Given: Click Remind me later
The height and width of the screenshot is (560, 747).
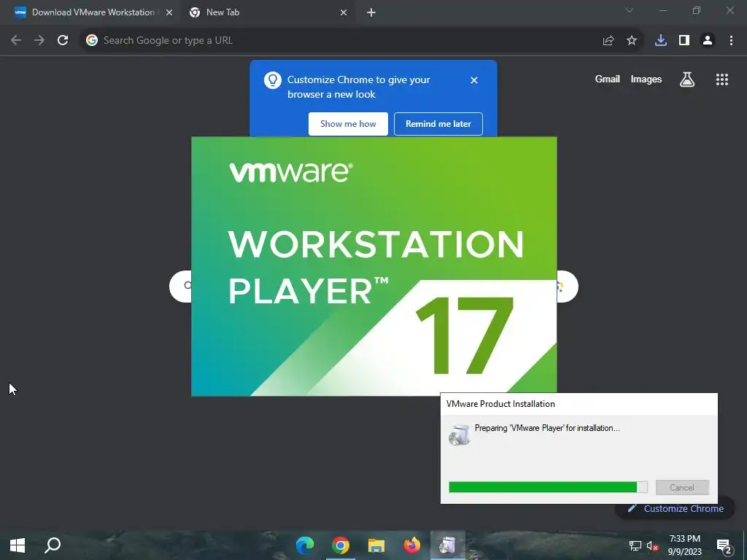Looking at the screenshot, I should 438,124.
